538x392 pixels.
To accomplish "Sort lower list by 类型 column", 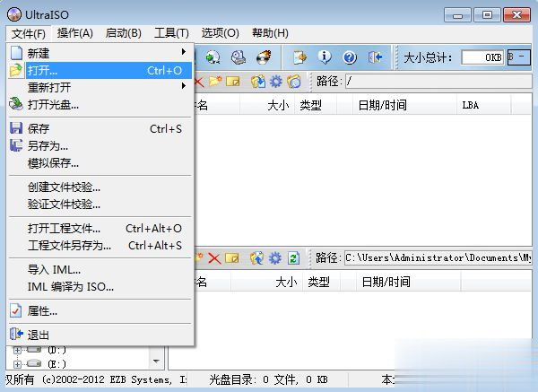I will 322,283.
